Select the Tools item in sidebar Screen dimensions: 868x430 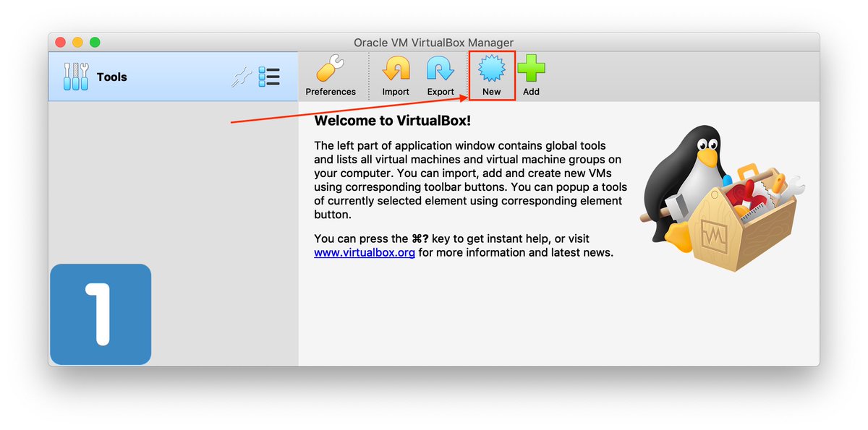[174, 77]
